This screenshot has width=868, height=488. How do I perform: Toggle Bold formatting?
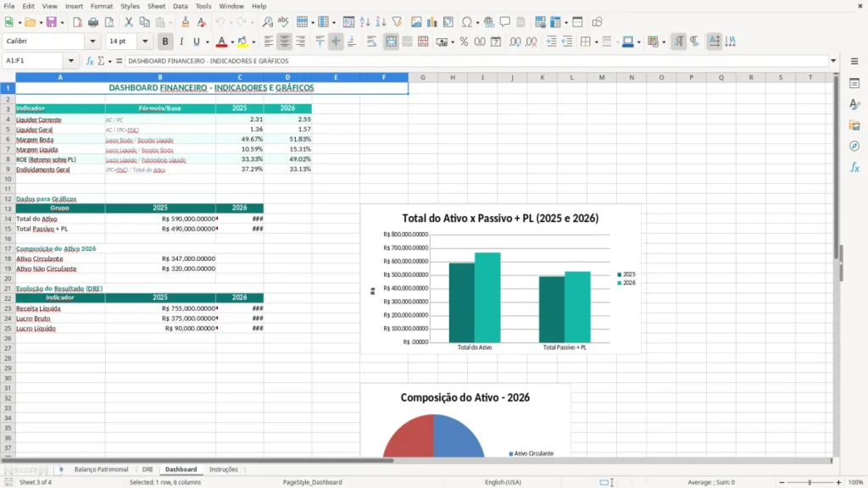coord(165,42)
